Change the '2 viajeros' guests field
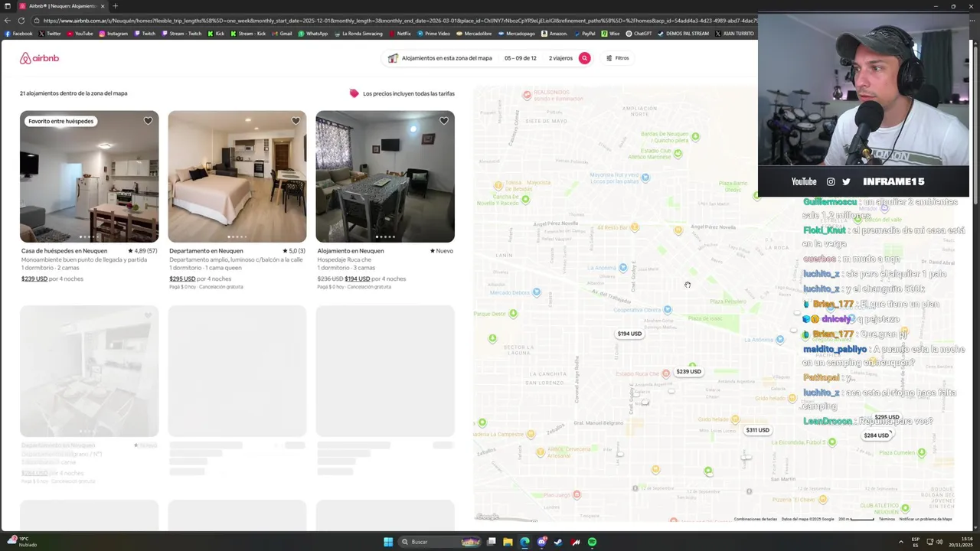The image size is (980, 551). coord(560,58)
